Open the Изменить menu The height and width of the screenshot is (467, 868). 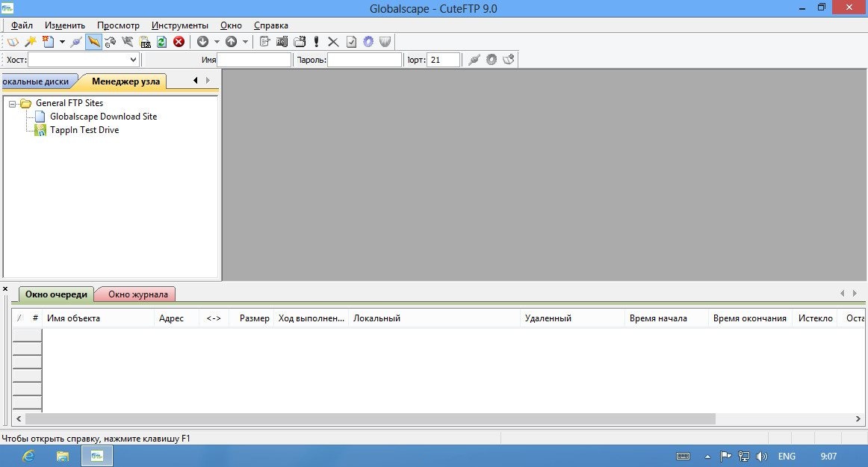coord(65,25)
